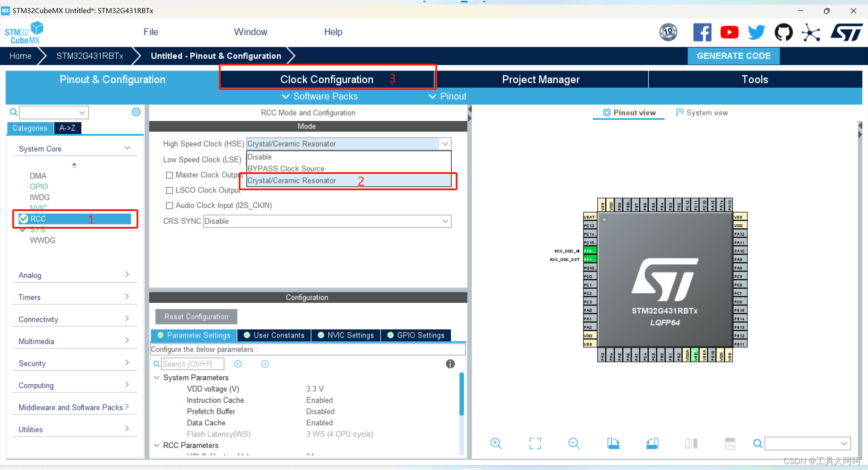Toggle LSCO Clock Output checkbox

pos(170,191)
